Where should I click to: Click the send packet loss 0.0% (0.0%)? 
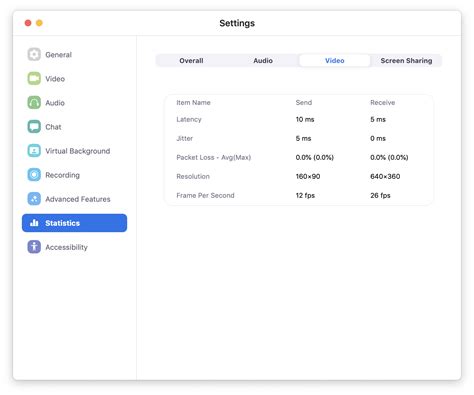(x=315, y=157)
